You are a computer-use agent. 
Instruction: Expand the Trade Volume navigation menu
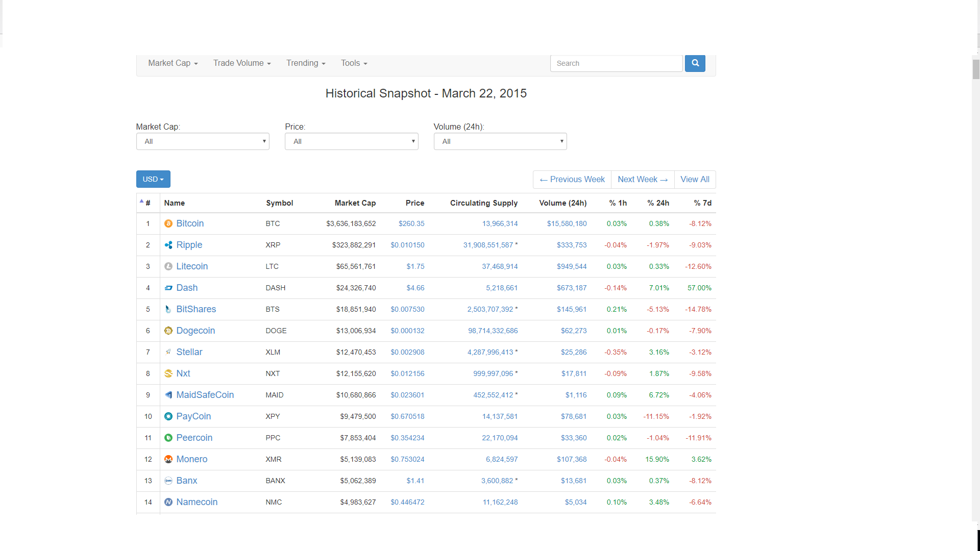242,63
